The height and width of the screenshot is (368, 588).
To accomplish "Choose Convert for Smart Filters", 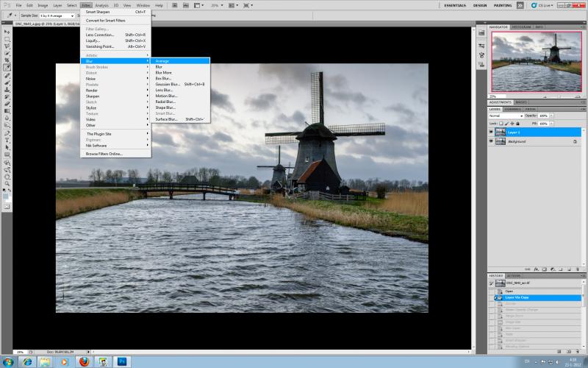I will point(115,21).
